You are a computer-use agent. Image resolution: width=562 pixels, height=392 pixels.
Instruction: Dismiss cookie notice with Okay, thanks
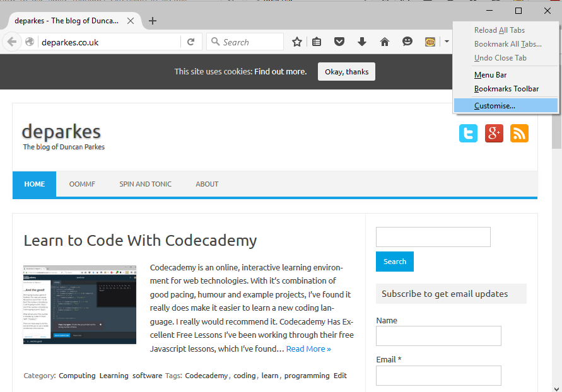click(346, 71)
